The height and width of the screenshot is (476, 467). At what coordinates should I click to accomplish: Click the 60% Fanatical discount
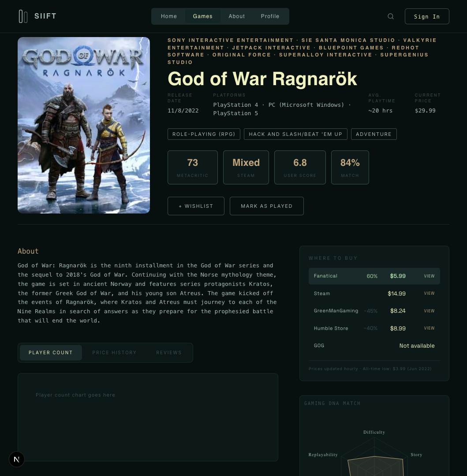pyautogui.click(x=372, y=276)
